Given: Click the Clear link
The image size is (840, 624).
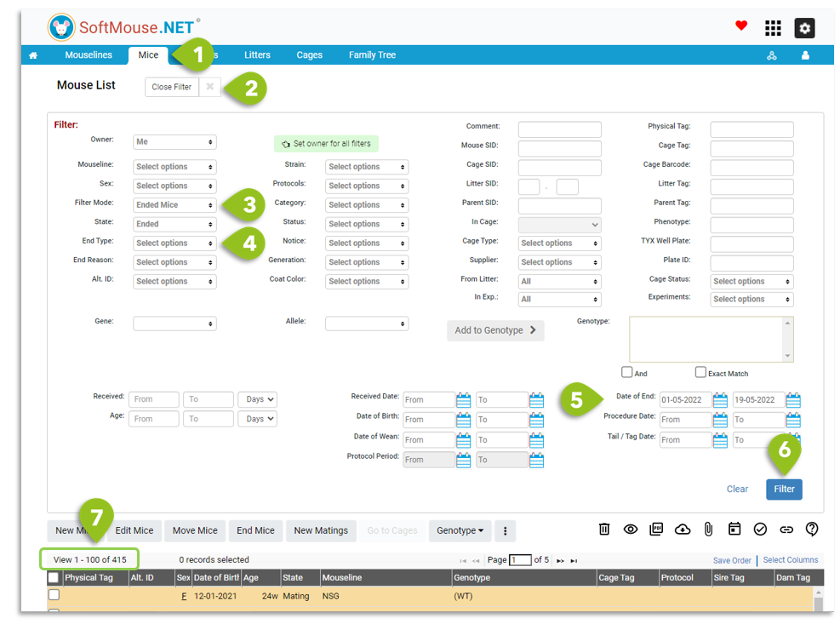Looking at the screenshot, I should pos(737,489).
